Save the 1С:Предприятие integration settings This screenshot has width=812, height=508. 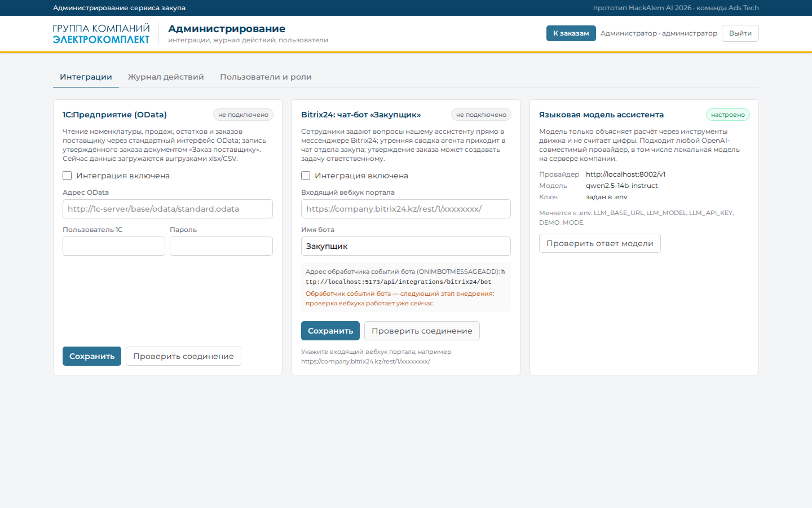click(92, 356)
